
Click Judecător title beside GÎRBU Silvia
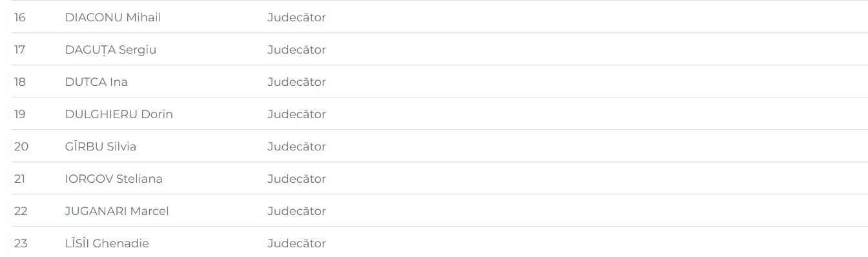click(x=297, y=147)
